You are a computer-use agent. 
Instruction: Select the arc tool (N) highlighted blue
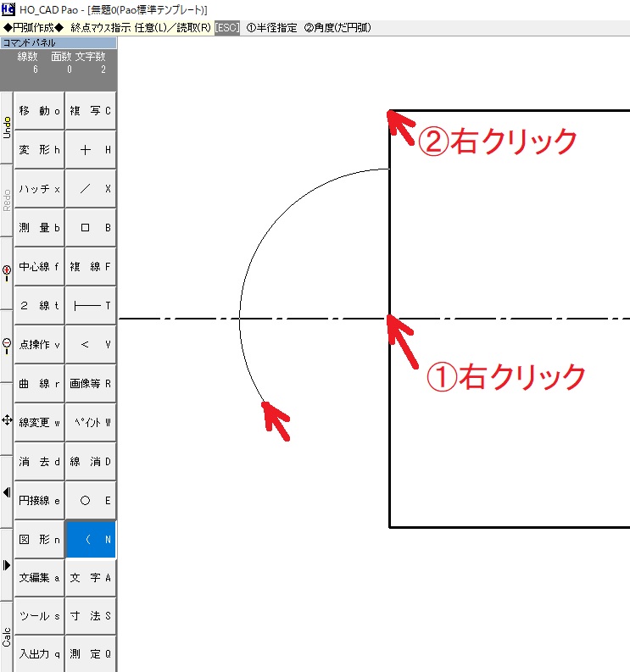[x=91, y=540]
